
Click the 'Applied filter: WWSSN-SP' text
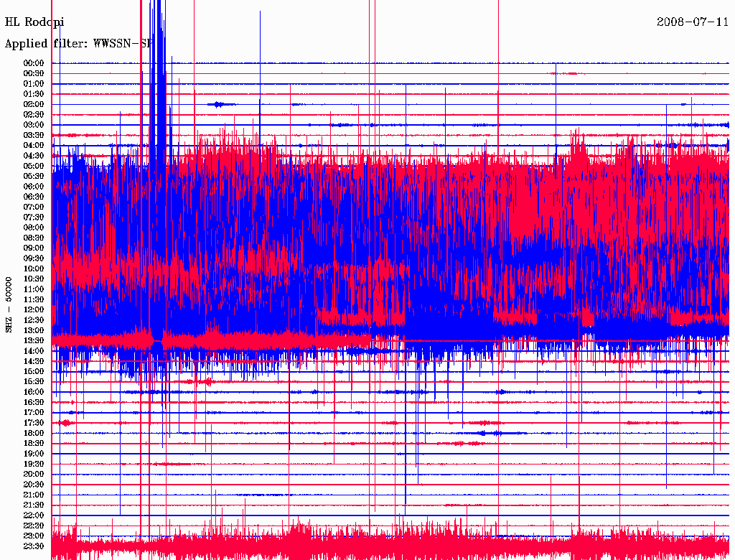point(79,44)
